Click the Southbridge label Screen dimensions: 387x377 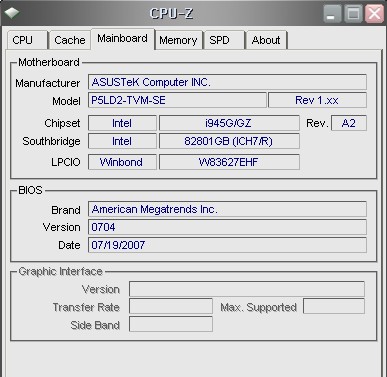click(51, 141)
